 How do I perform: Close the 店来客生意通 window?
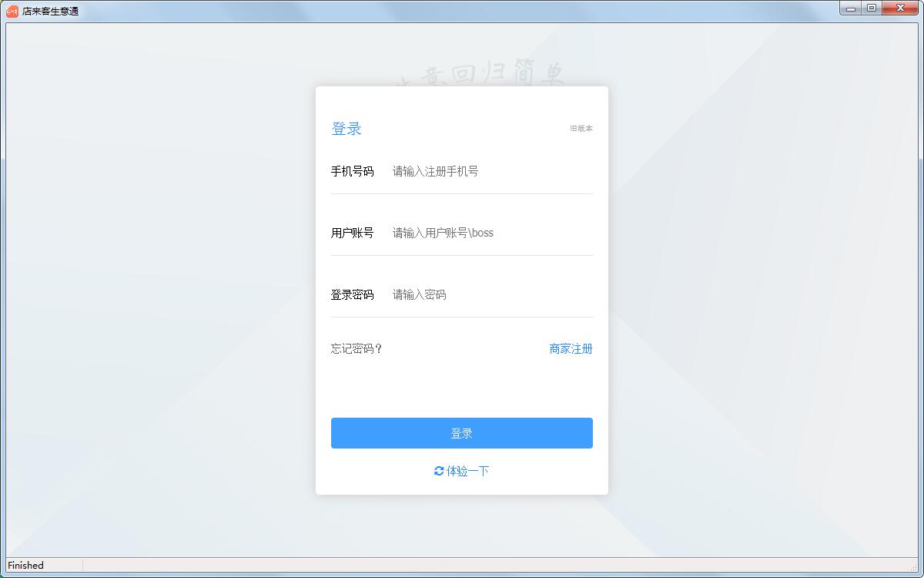tap(899, 8)
